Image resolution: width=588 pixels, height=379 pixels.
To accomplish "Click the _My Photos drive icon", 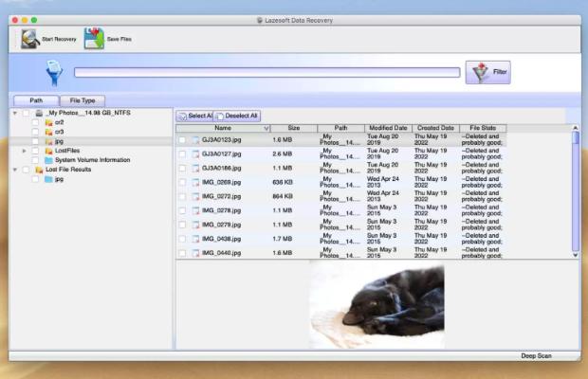I will click(39, 113).
